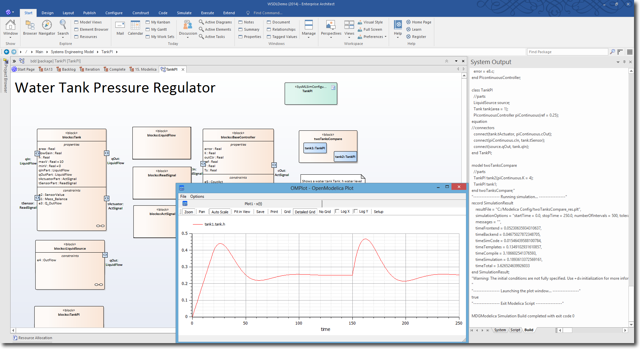Image resolution: width=644 pixels, height=353 pixels.
Task: Click the Perspectives icon
Action: click(x=331, y=25)
